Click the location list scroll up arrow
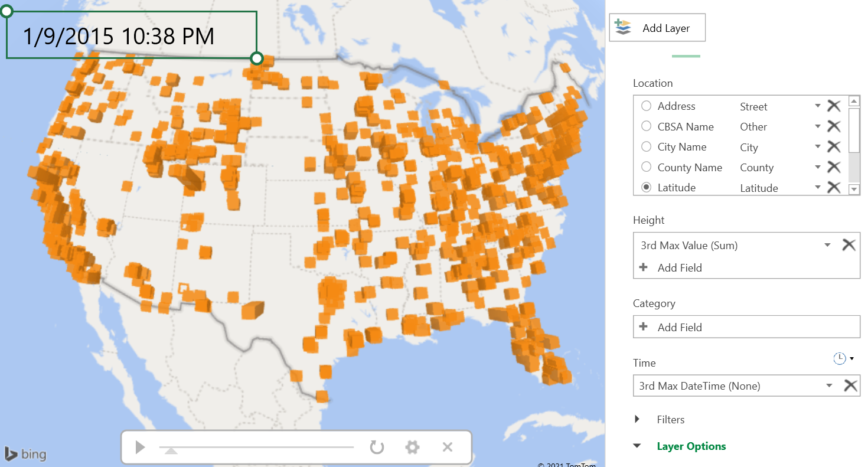Image resolution: width=868 pixels, height=467 pixels. coord(854,102)
